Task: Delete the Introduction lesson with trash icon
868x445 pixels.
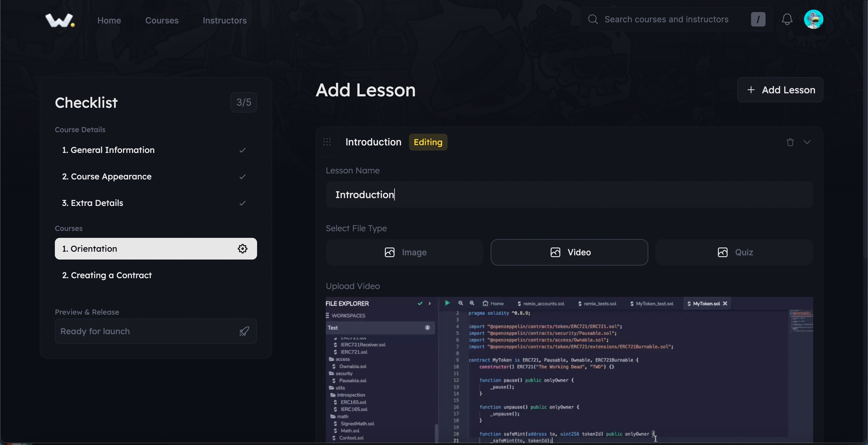Action: click(x=790, y=142)
